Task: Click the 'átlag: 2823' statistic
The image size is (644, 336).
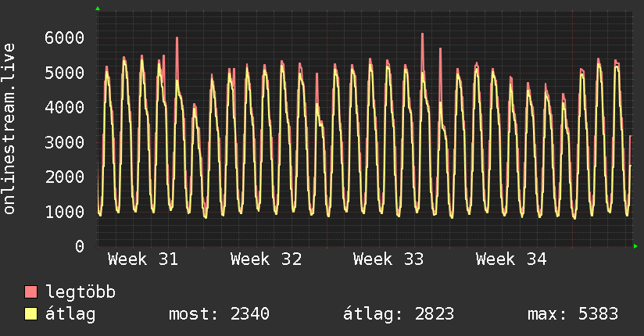Action: [x=399, y=314]
